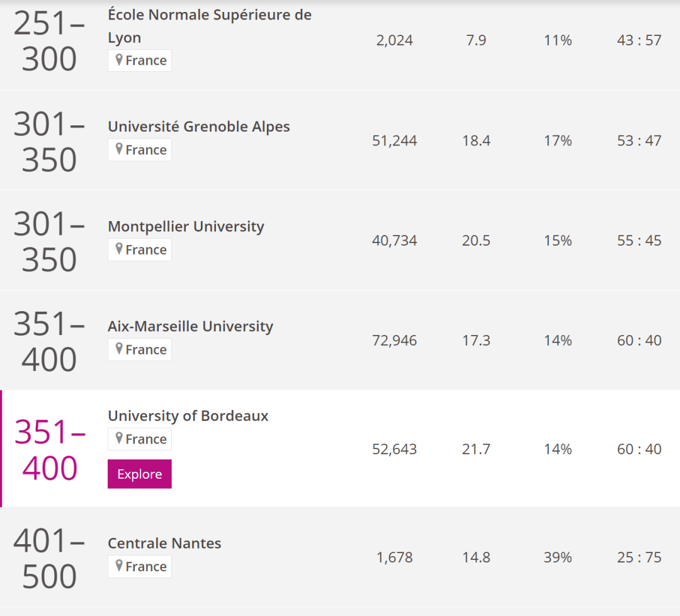Open the Aix-Marseille University link
The width and height of the screenshot is (680, 616).
tap(190, 326)
